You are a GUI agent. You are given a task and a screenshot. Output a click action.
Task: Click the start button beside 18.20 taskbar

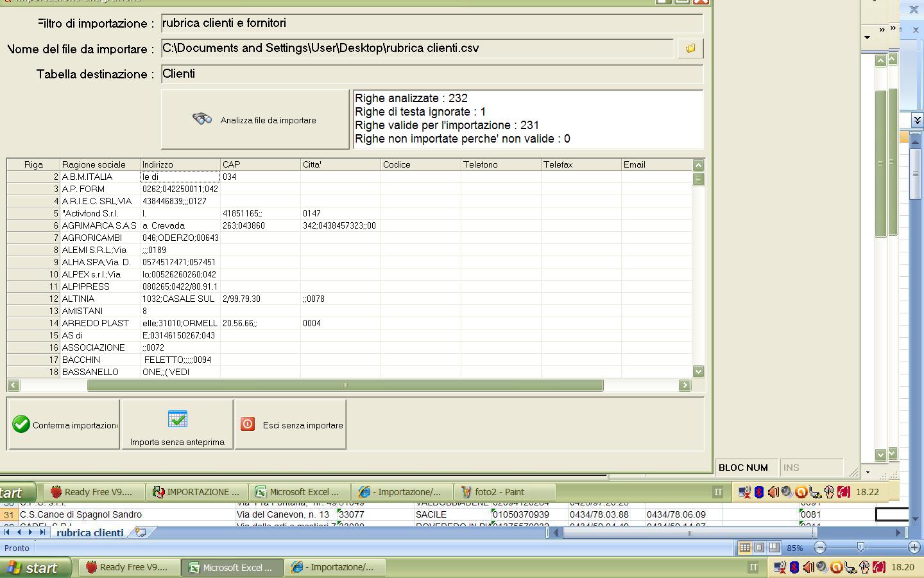click(36, 568)
